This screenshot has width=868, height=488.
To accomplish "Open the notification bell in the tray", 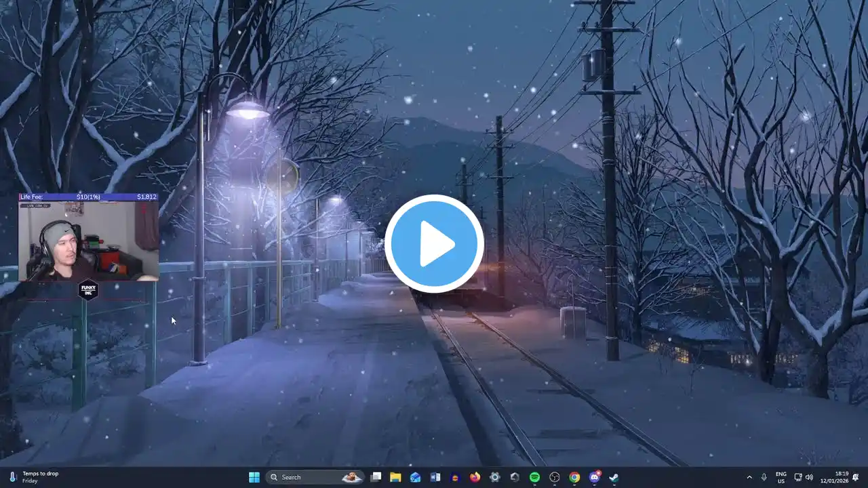I will click(856, 477).
